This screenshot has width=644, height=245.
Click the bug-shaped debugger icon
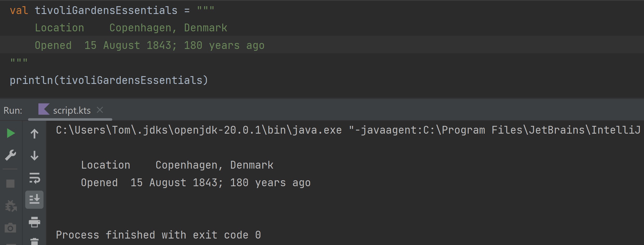point(11,206)
